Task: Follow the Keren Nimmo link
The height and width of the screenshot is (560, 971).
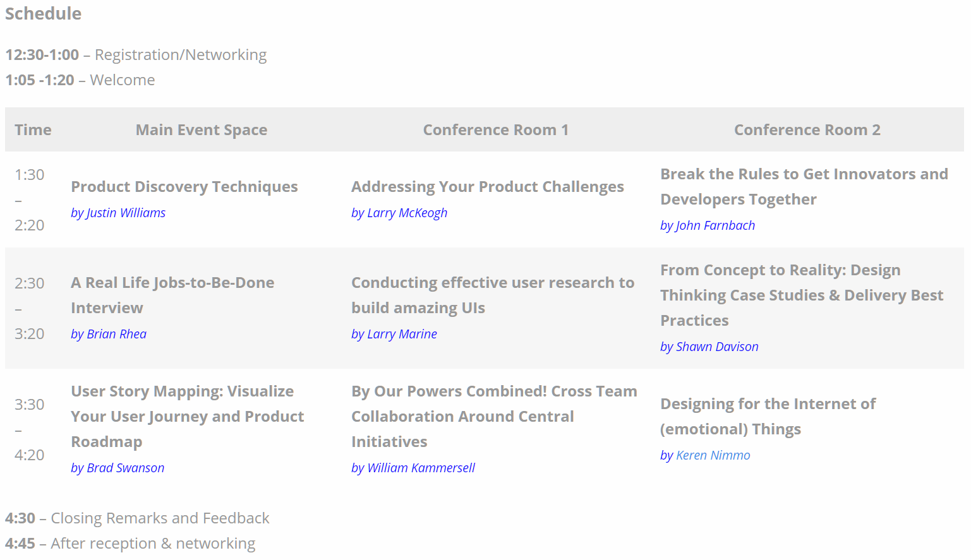Action: click(x=713, y=455)
